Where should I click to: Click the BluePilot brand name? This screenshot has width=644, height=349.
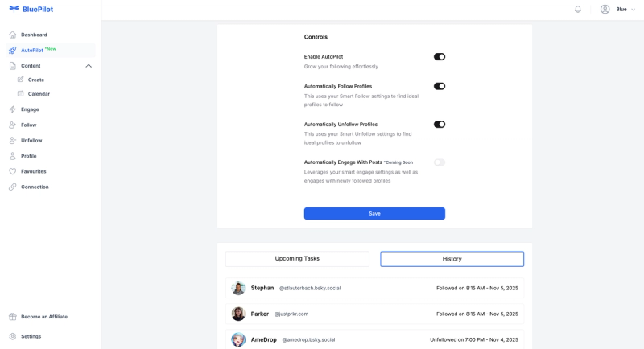point(38,9)
